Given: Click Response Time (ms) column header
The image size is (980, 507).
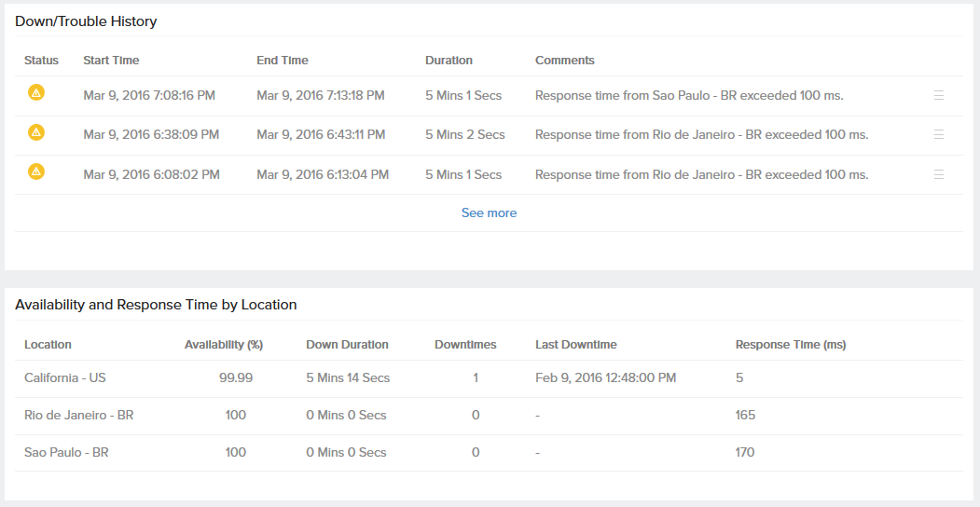Looking at the screenshot, I should [x=791, y=345].
